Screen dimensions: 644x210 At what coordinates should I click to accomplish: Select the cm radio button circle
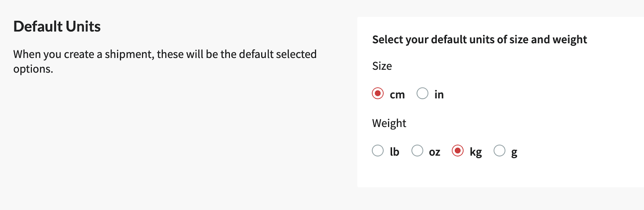coord(378,94)
